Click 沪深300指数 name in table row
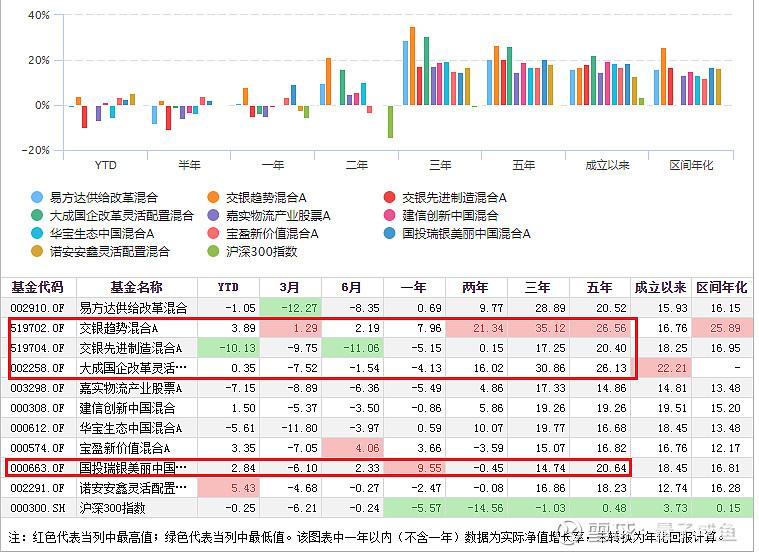 (x=112, y=509)
